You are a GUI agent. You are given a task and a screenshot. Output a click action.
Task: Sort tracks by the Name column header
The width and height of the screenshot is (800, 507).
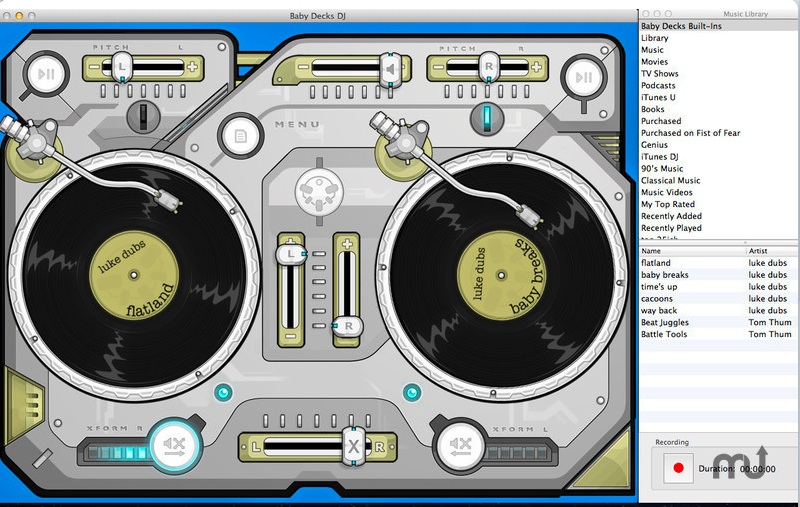[x=692, y=251]
